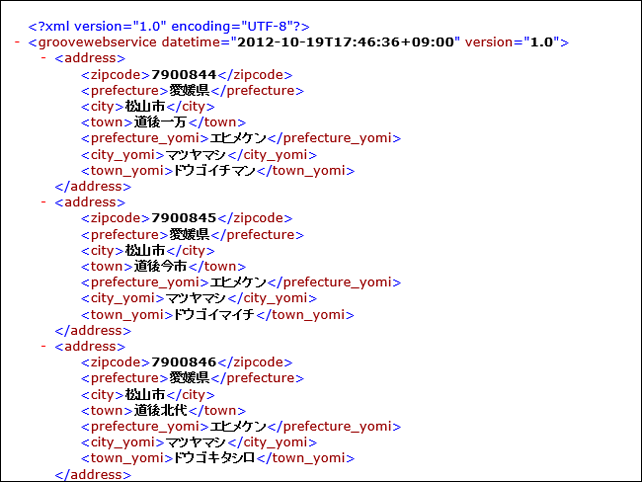Click the town value 道後一万
Image resolution: width=642 pixels, height=482 pixels.
pyautogui.click(x=160, y=122)
